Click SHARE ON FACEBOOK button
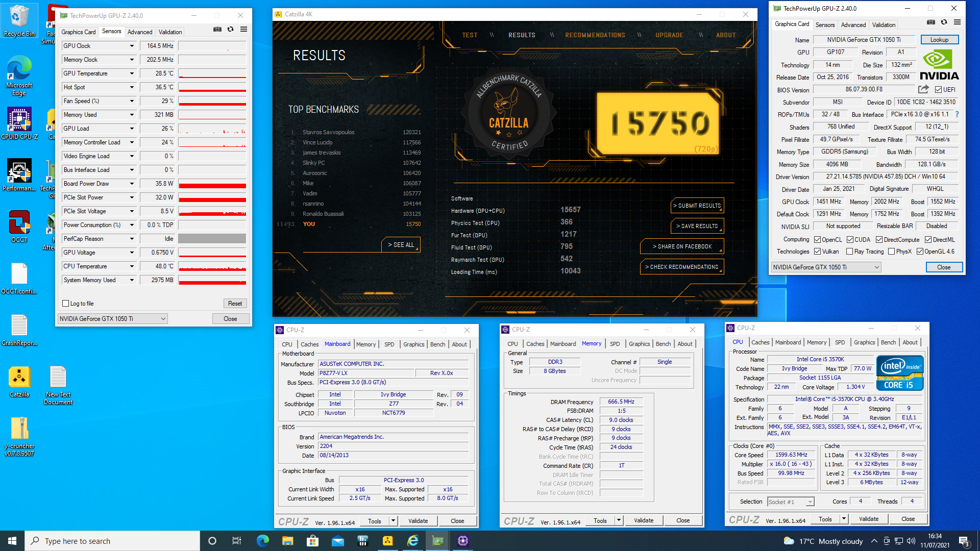The height and width of the screenshot is (551, 980). [x=682, y=246]
